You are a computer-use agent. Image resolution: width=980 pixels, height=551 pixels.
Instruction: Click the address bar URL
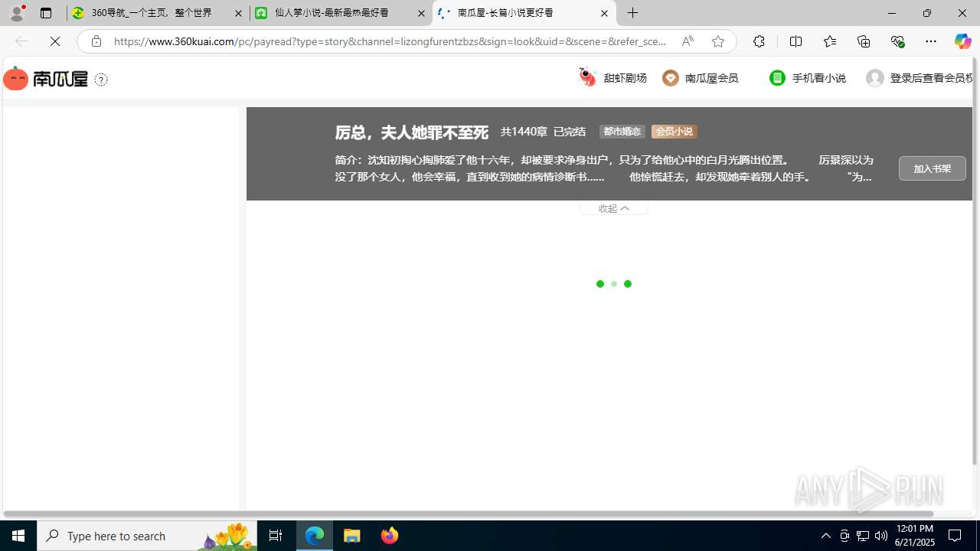tap(390, 41)
